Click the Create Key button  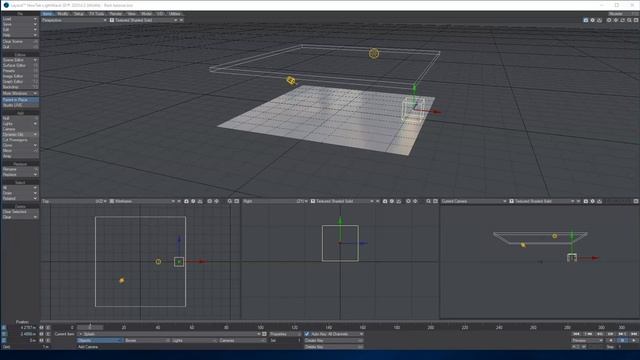click(x=333, y=340)
